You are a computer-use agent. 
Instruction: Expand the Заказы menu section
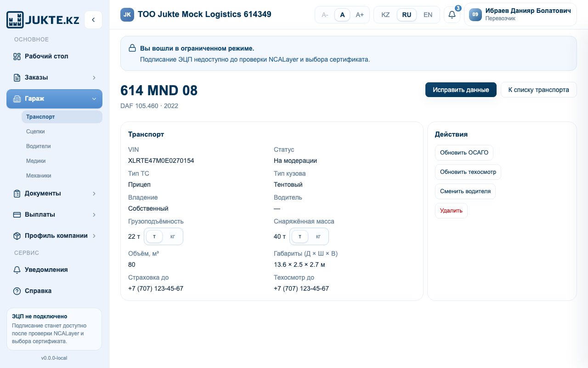pos(94,77)
